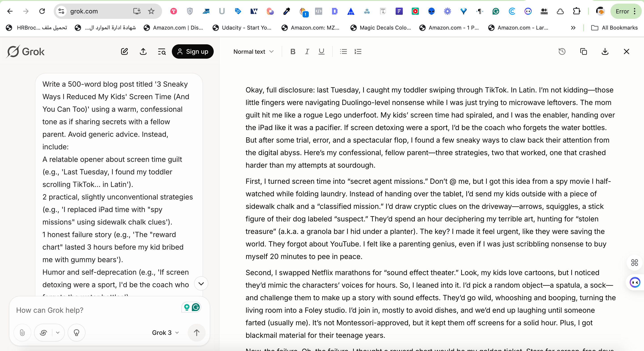
Task: Toggle the Think lightbulb mode
Action: [x=77, y=332]
